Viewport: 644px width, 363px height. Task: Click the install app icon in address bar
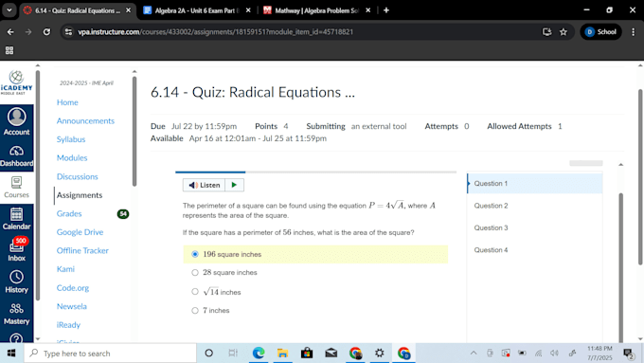546,31
